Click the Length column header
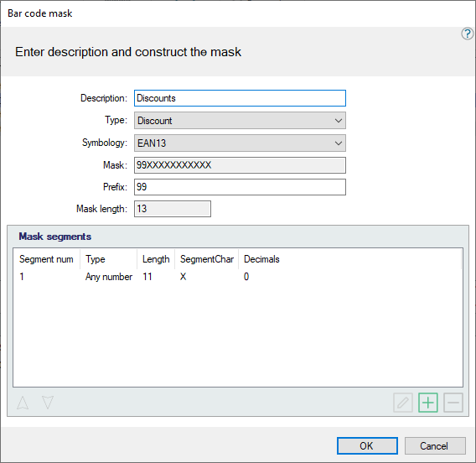The height and width of the screenshot is (463, 476). coord(156,259)
